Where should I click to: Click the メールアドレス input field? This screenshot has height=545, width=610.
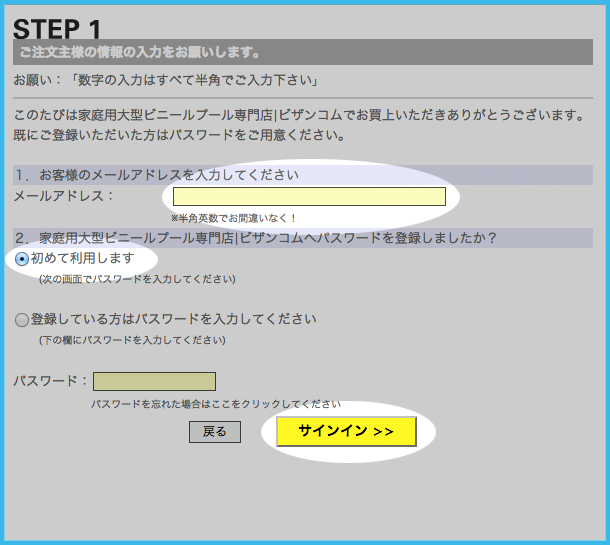click(309, 196)
